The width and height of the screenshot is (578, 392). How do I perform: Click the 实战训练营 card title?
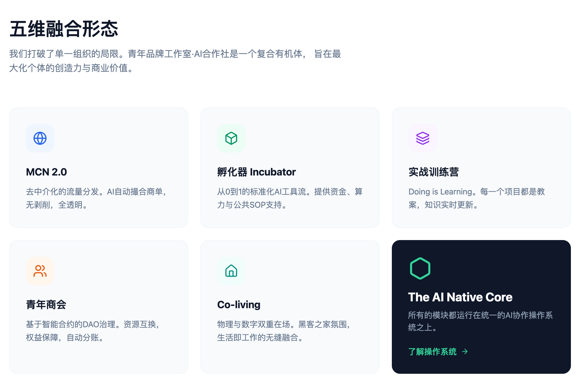pos(433,172)
